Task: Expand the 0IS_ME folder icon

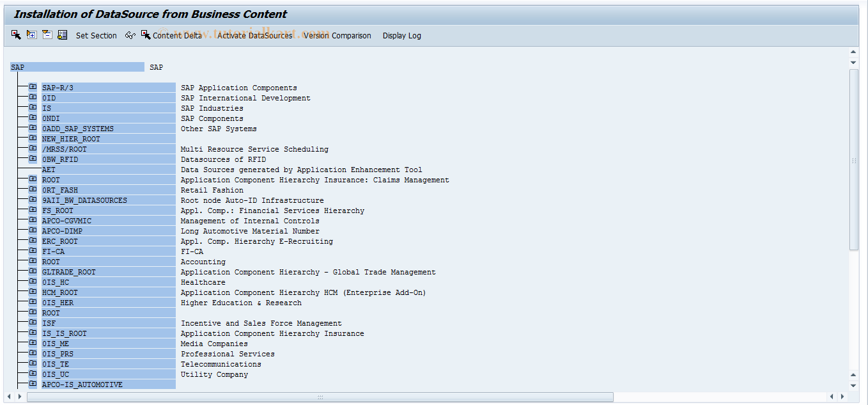Action: [x=33, y=343]
